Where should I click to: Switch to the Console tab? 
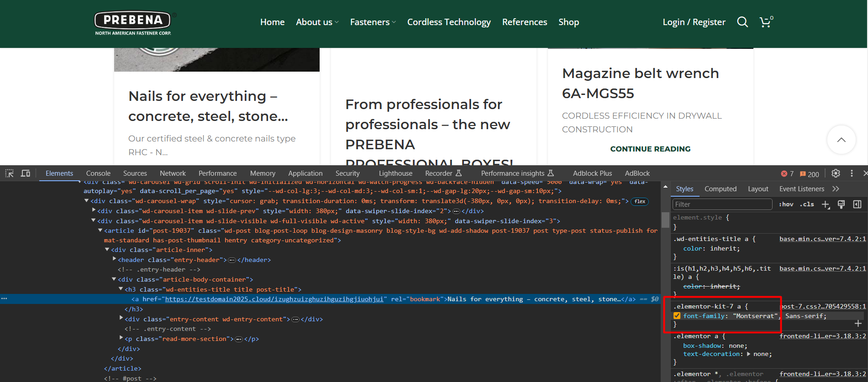click(98, 173)
